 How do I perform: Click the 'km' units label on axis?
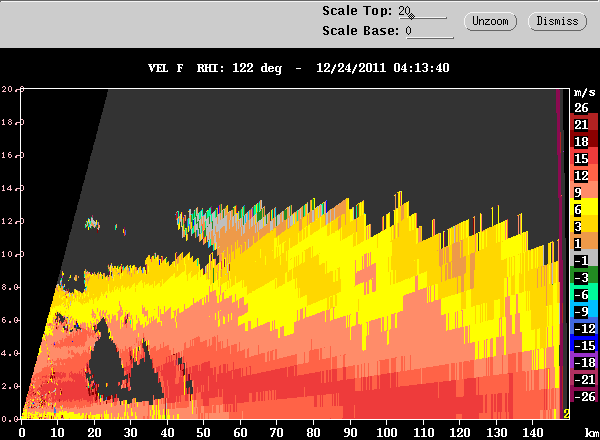pyautogui.click(x=592, y=433)
